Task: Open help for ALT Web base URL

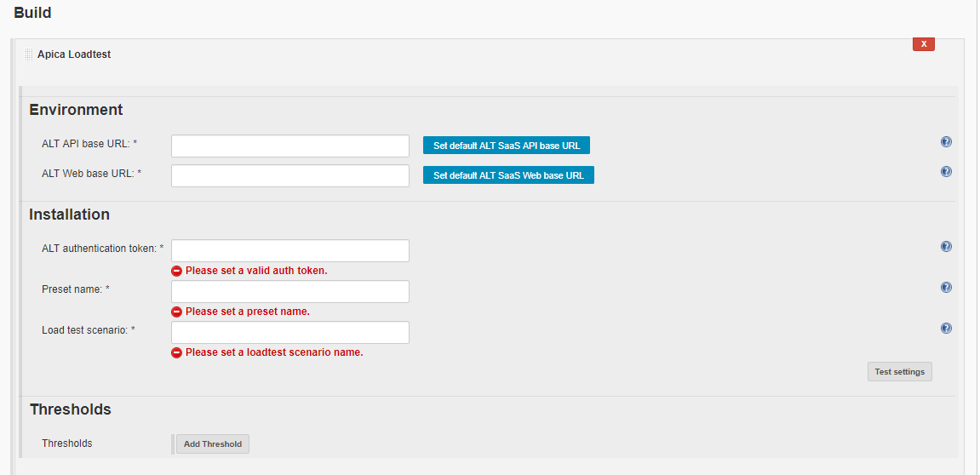Action: tap(946, 171)
